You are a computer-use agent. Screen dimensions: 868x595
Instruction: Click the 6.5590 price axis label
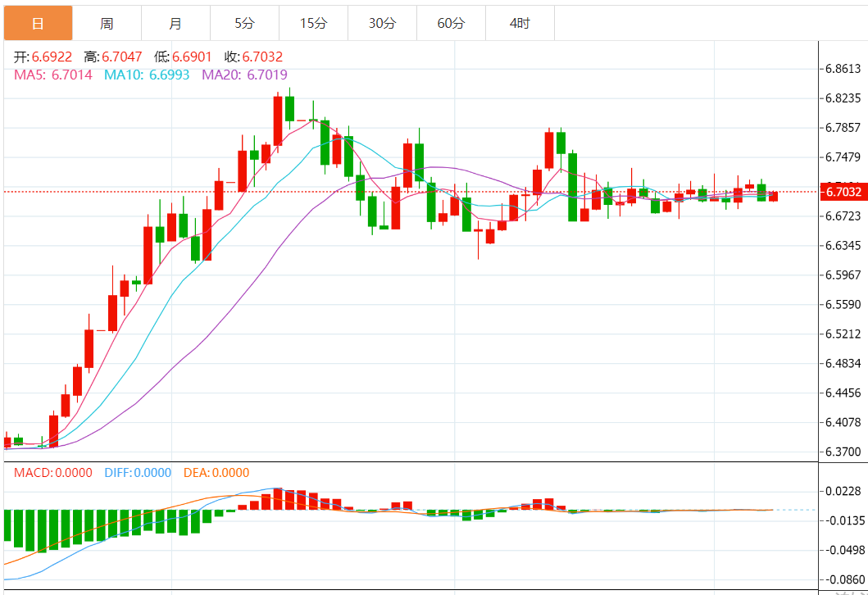[x=843, y=304]
